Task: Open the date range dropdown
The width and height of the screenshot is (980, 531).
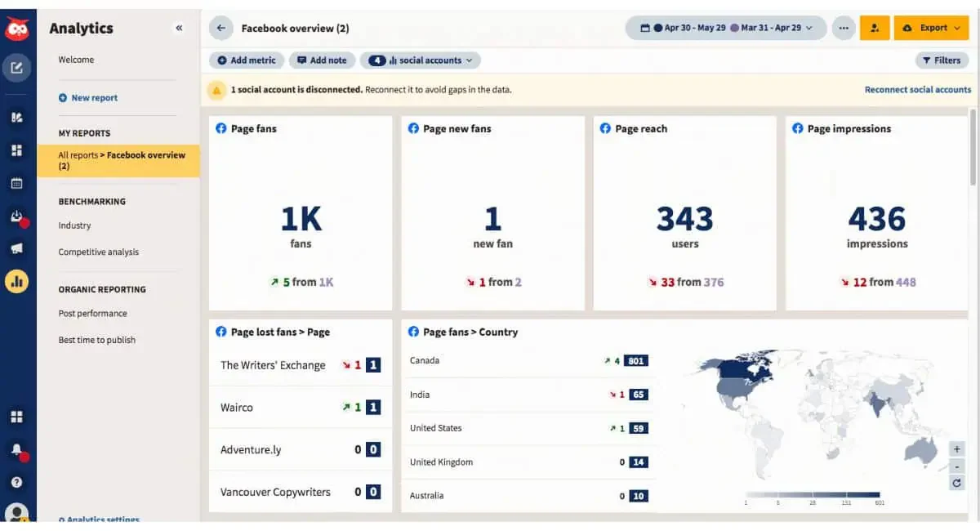Action: (726, 28)
